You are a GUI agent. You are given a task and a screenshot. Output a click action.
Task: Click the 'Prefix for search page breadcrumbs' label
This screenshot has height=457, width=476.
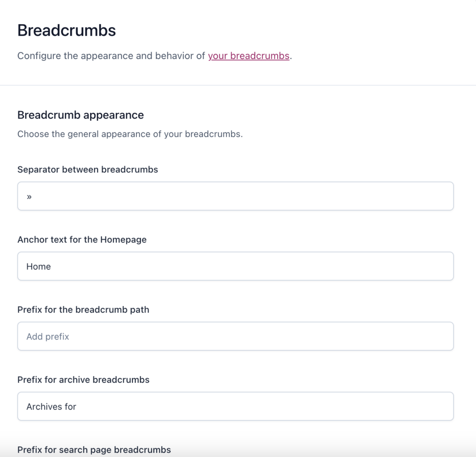pyautogui.click(x=94, y=450)
